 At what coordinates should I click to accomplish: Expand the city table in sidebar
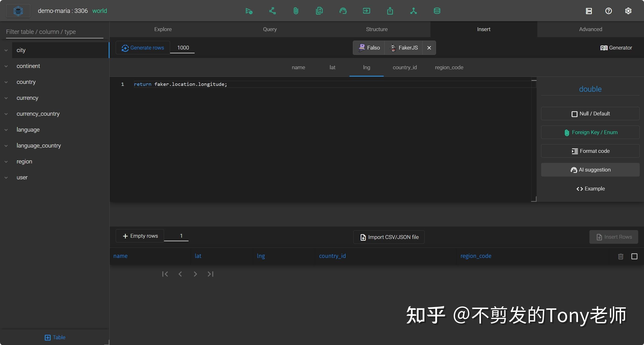point(6,50)
